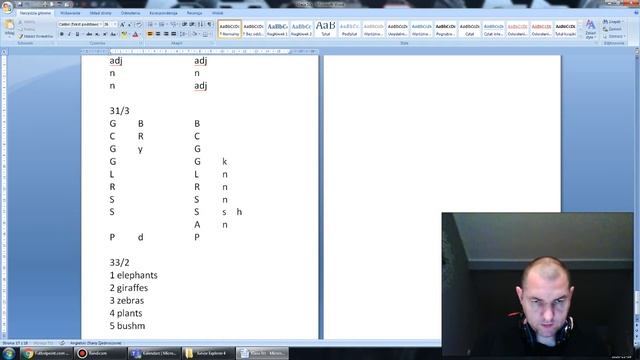Click the language indicator in the status bar
This screenshot has width=640, height=360.
[x=96, y=343]
